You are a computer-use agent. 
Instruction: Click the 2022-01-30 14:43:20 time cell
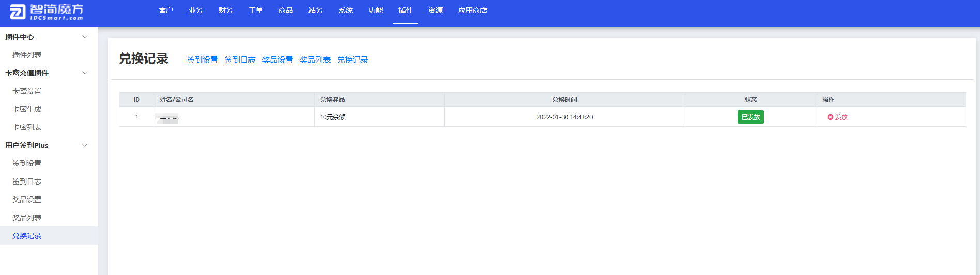[565, 117]
